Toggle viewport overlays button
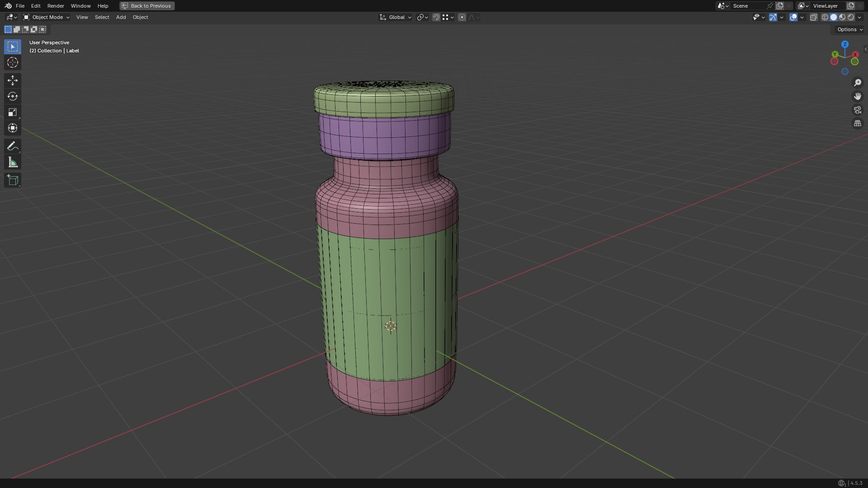Image resolution: width=868 pixels, height=488 pixels. pyautogui.click(x=793, y=17)
